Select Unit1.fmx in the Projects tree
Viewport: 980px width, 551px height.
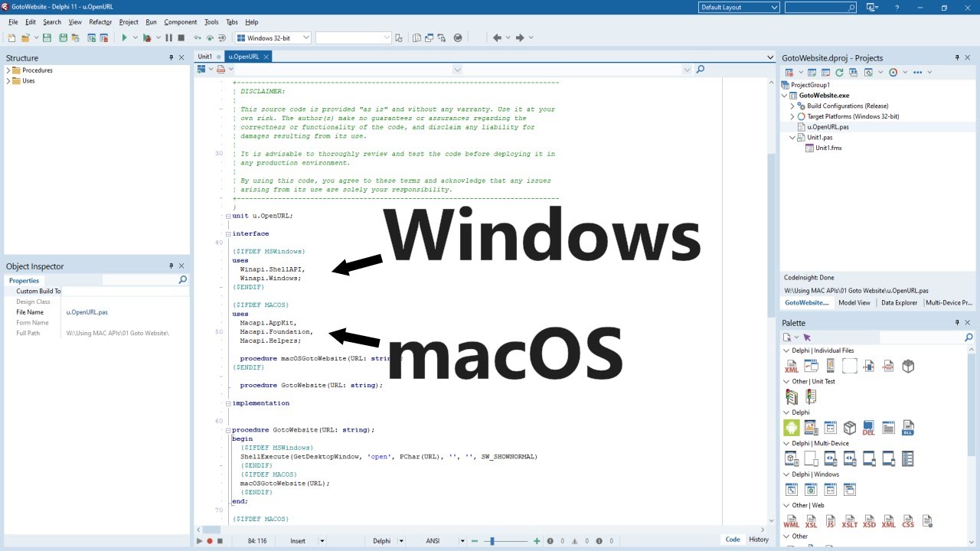[x=828, y=148]
